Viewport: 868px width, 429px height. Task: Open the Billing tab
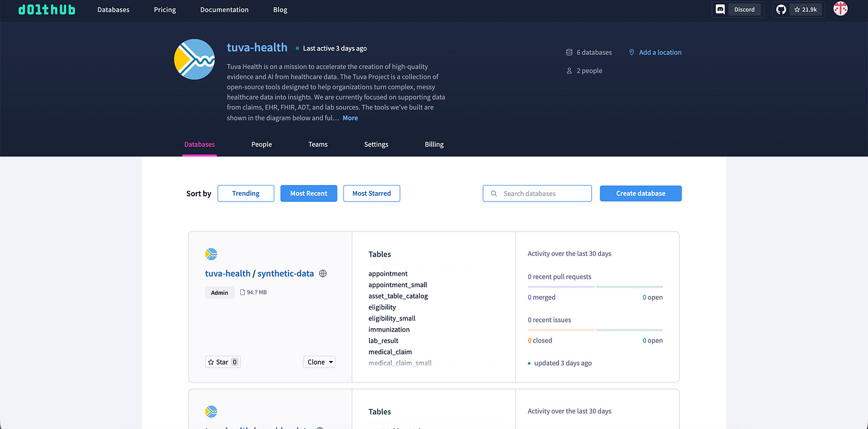[x=434, y=144]
